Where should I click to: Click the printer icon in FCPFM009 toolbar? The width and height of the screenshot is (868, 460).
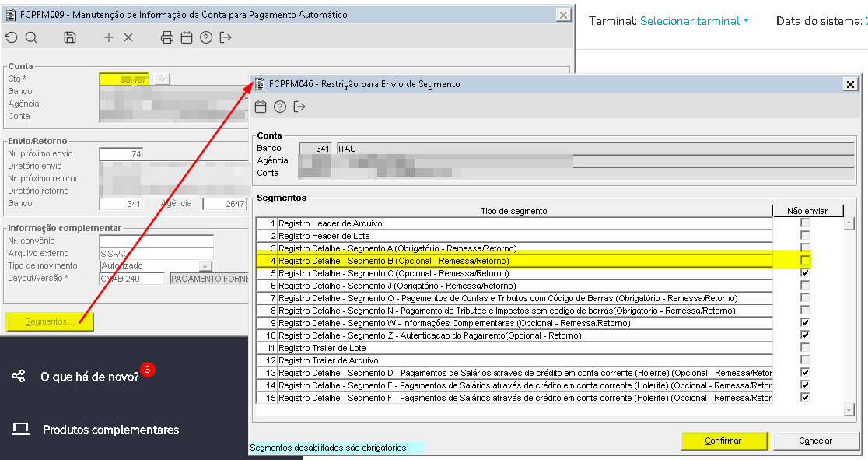pyautogui.click(x=166, y=37)
